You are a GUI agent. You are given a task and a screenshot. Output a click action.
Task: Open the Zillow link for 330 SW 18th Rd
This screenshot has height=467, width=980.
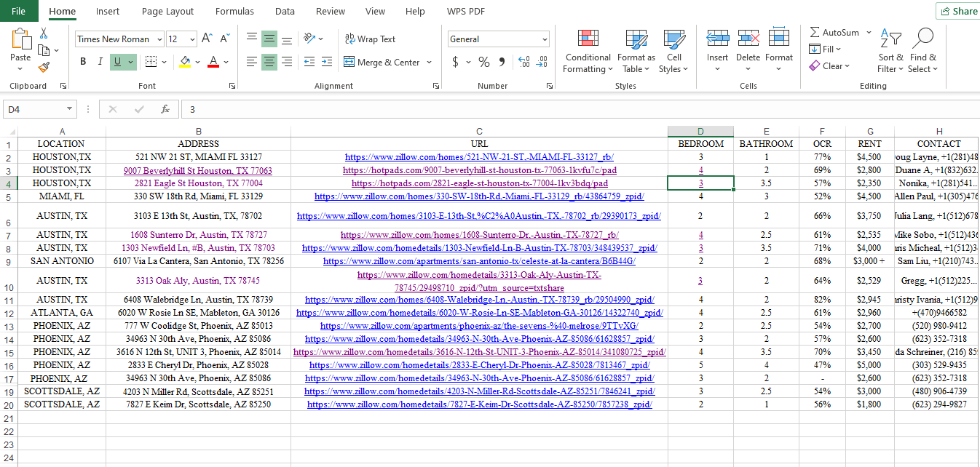479,196
